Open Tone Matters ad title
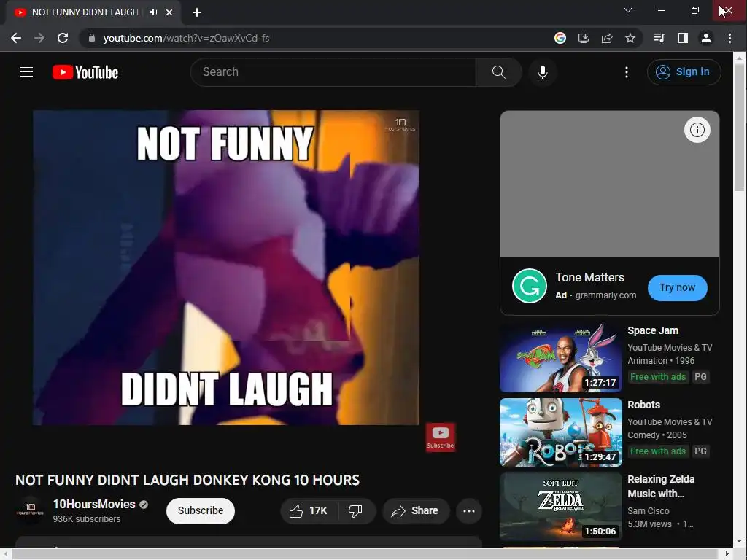The image size is (747, 560). (x=589, y=278)
